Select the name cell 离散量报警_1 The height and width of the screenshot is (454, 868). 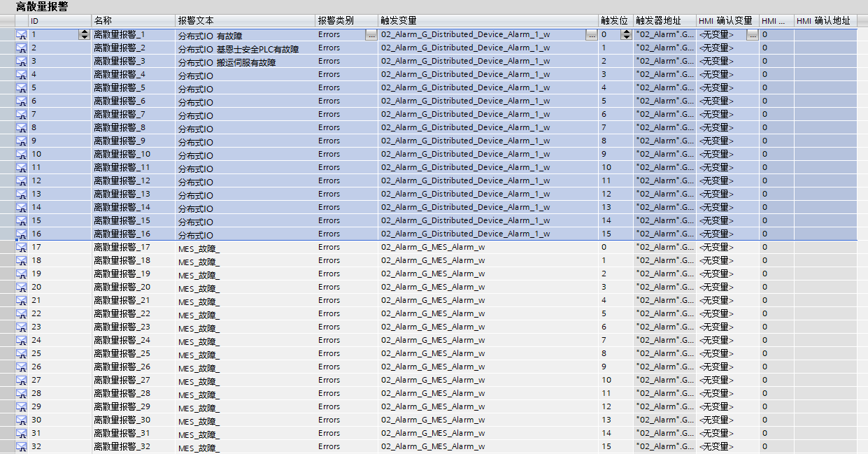(133, 34)
